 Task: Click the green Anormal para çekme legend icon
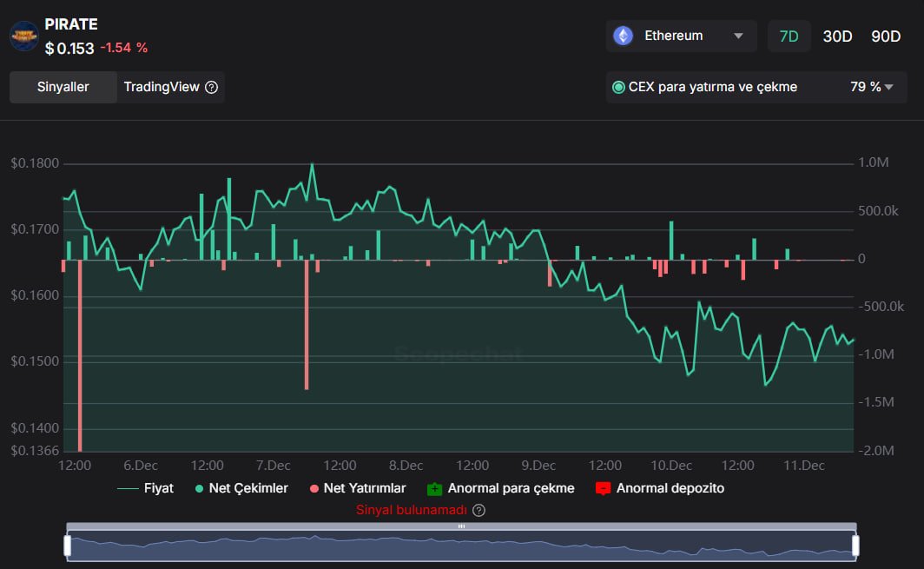(434, 489)
